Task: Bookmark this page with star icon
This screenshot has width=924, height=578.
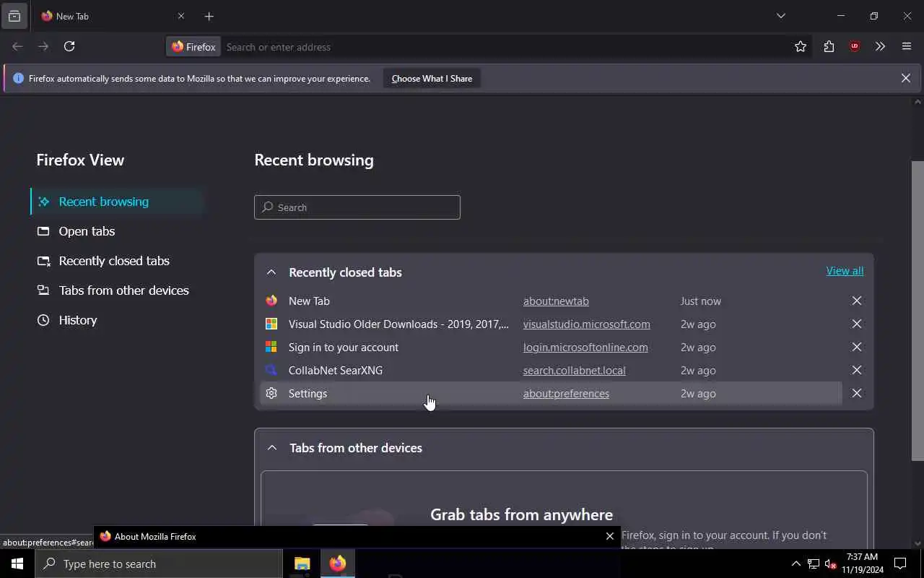Action: coord(801,46)
